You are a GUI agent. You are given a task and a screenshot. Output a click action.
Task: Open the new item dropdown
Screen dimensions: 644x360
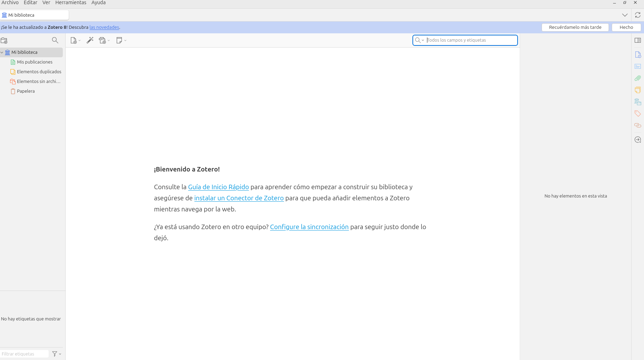[x=75, y=40]
